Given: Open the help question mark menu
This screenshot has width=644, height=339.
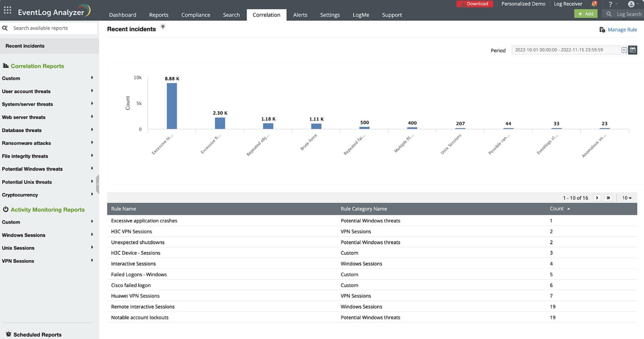Looking at the screenshot, I should 610,4.
